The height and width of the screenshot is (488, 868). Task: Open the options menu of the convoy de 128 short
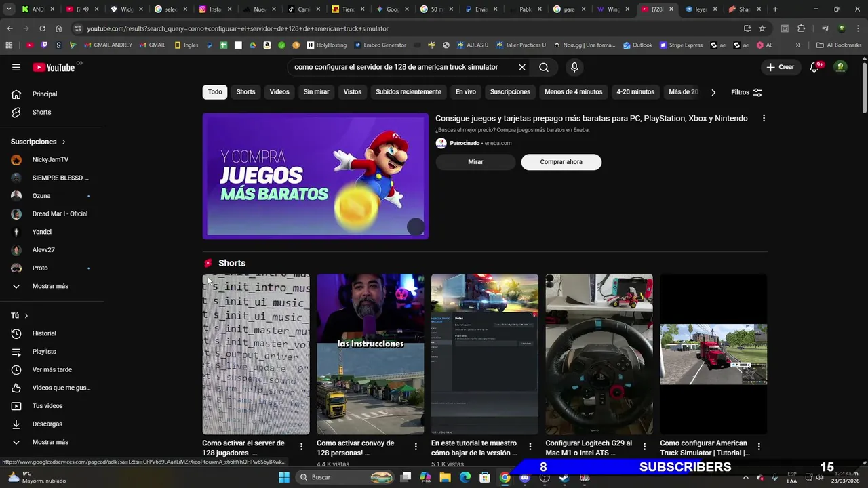tap(416, 447)
